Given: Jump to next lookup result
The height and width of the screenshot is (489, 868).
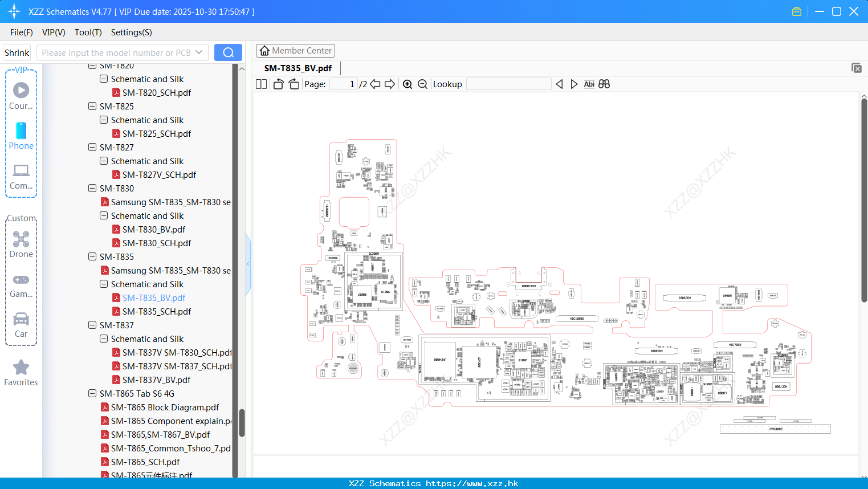Looking at the screenshot, I should pyautogui.click(x=574, y=84).
